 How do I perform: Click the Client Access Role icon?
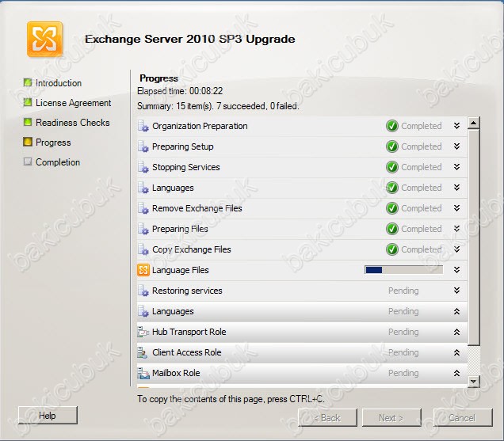143,352
